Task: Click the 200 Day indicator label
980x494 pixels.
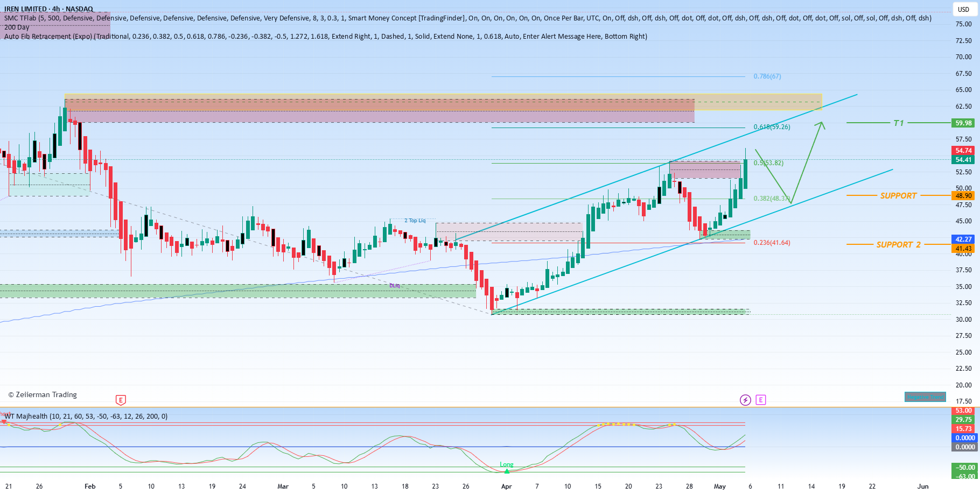Action: pyautogui.click(x=17, y=27)
